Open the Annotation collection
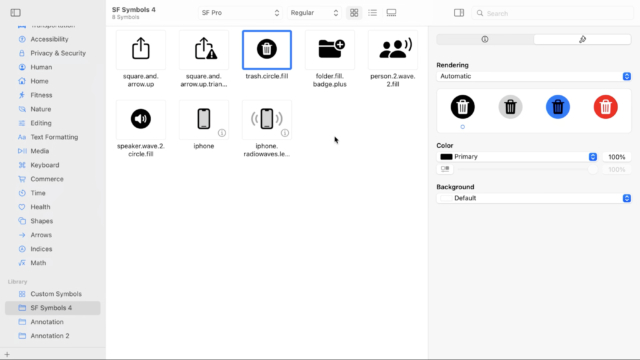This screenshot has height=360, width=640. click(x=53, y=322)
